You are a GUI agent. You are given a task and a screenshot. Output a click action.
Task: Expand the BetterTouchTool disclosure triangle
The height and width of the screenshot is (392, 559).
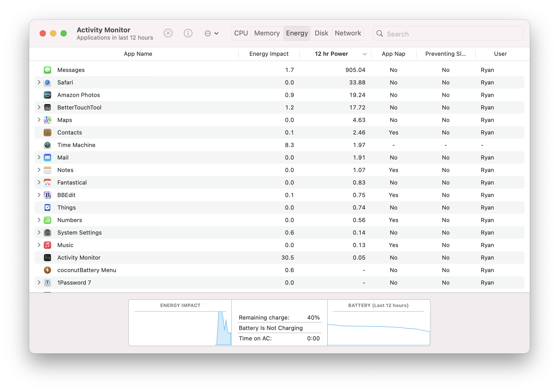(39, 107)
